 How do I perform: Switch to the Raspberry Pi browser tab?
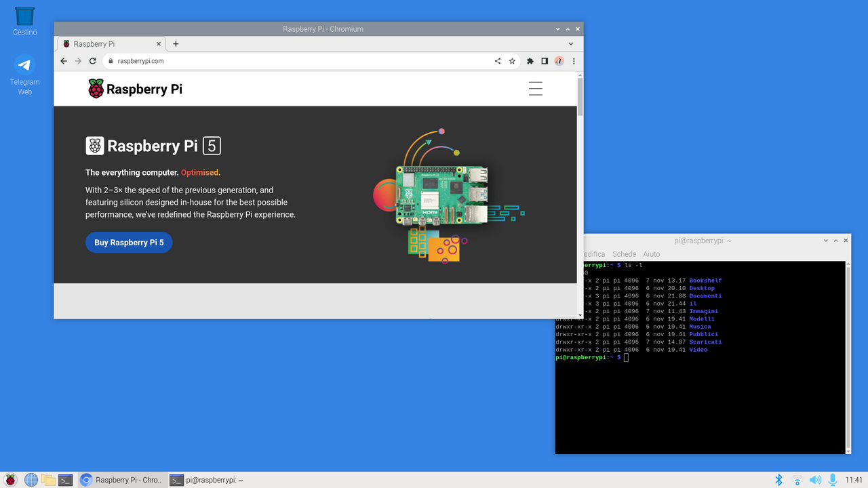111,44
